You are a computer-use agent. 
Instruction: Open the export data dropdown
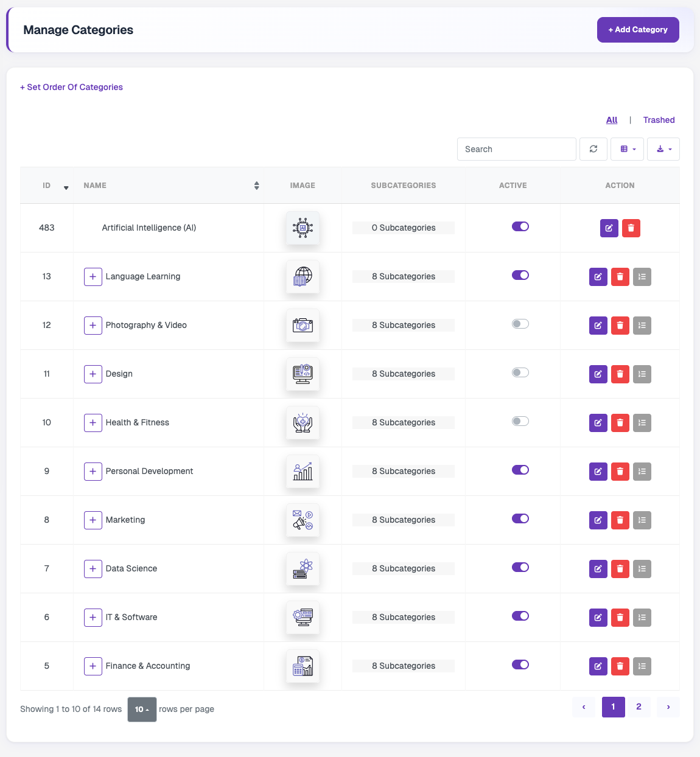[663, 149]
